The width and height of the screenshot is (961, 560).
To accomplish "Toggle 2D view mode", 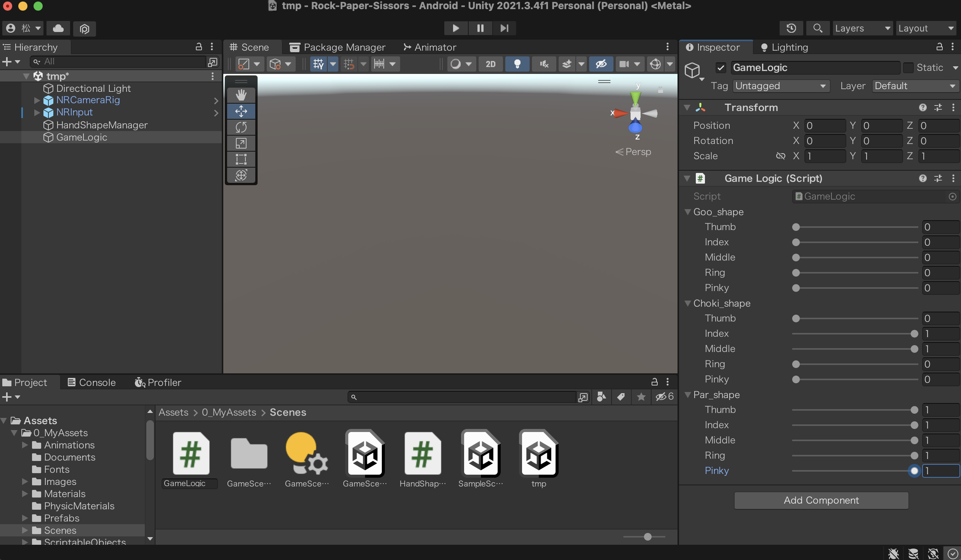I will click(x=490, y=64).
